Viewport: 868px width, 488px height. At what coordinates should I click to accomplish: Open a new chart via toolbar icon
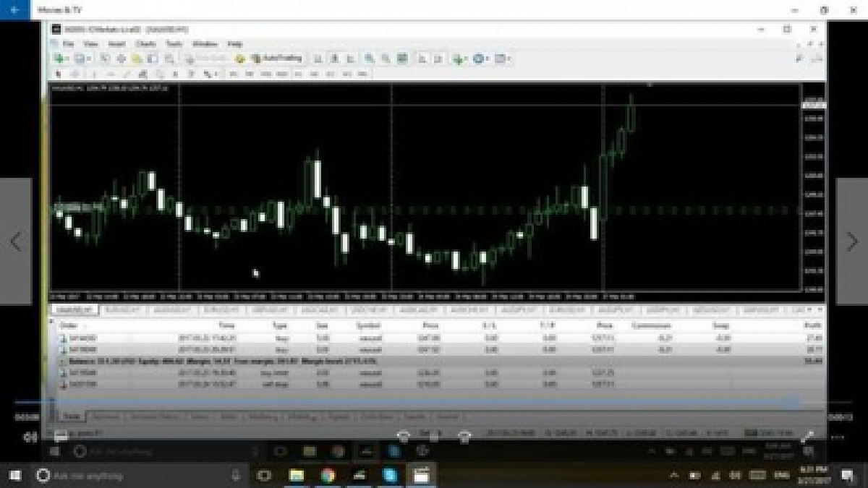click(x=61, y=58)
